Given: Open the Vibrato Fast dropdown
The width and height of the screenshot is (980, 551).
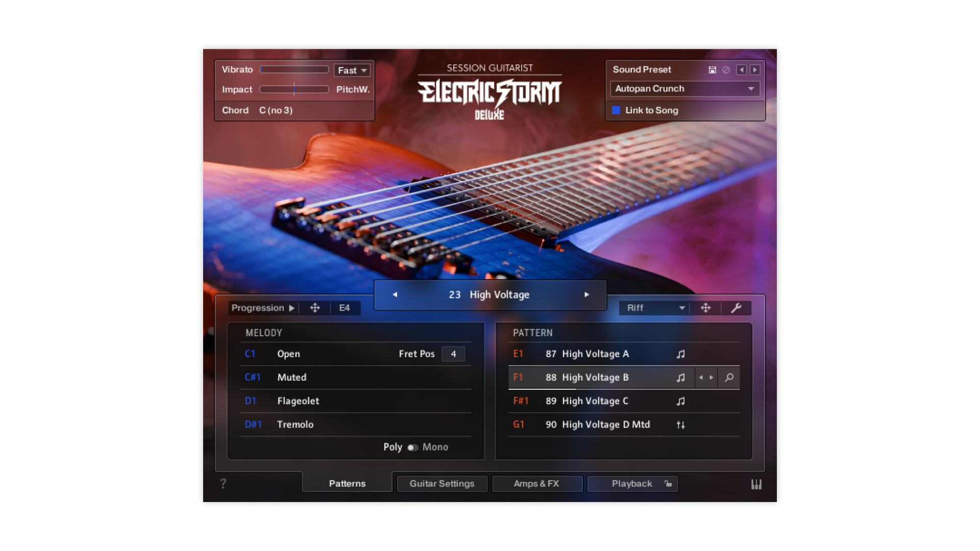Looking at the screenshot, I should 352,70.
